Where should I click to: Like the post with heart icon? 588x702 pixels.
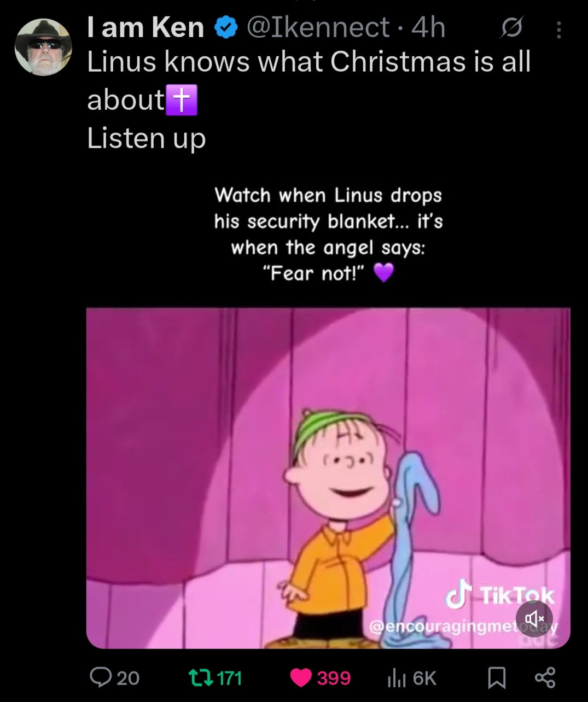(x=301, y=678)
